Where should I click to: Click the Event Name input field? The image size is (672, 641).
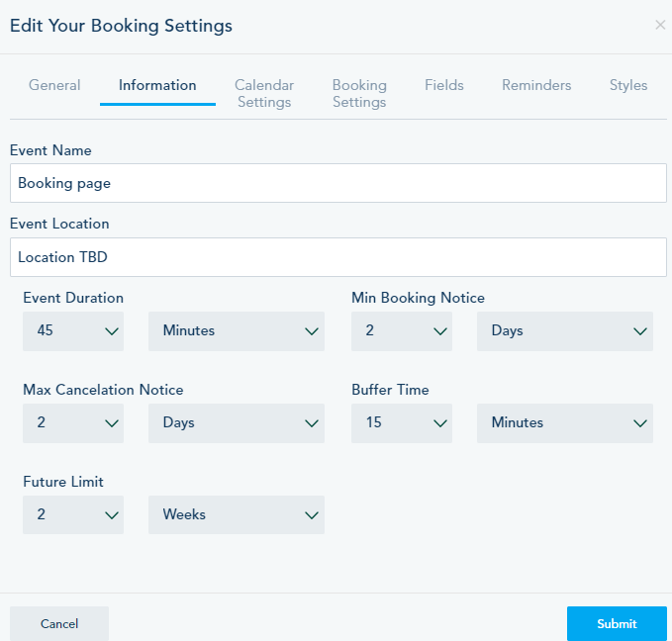coord(337,183)
